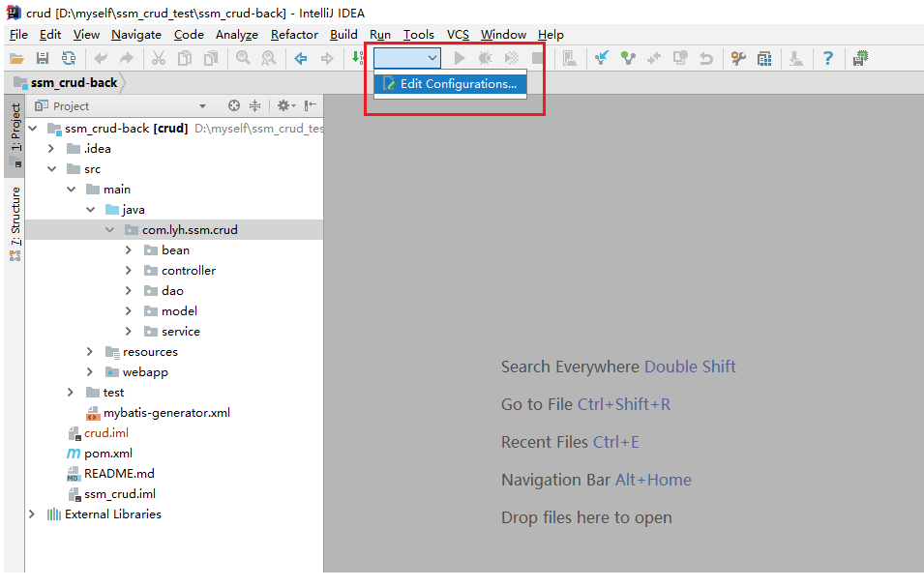The image size is (924, 587).
Task: Click the Run with Coverage icon
Action: (512, 58)
